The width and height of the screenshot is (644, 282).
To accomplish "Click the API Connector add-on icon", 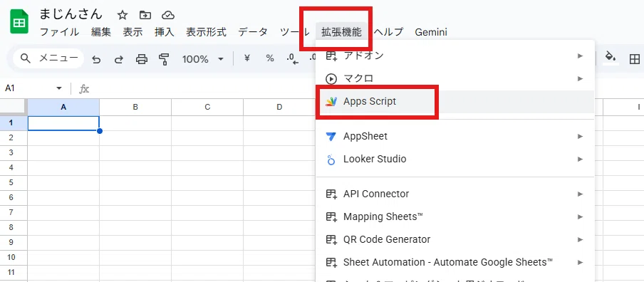I will (x=331, y=194).
